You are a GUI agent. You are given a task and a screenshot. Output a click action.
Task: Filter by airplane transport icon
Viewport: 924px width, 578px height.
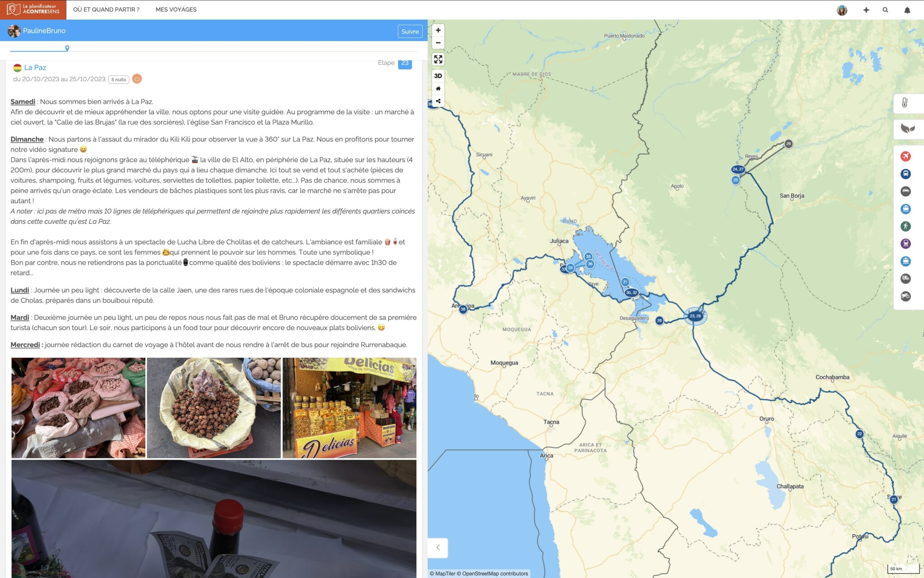906,156
